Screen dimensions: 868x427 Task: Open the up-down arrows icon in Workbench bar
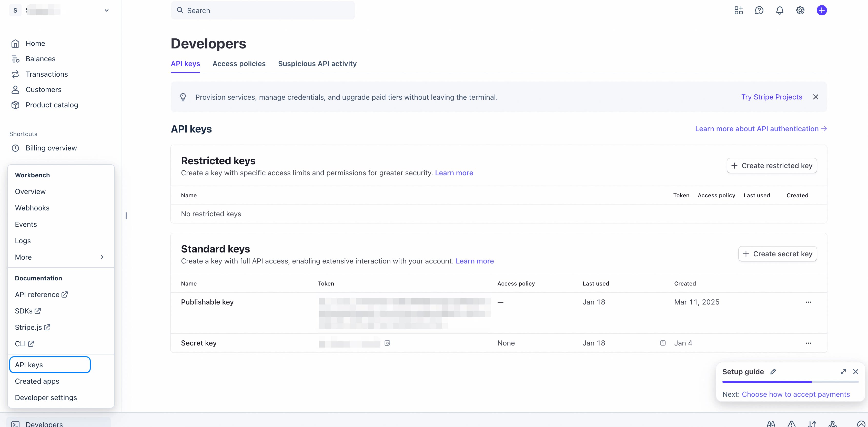[x=812, y=424]
